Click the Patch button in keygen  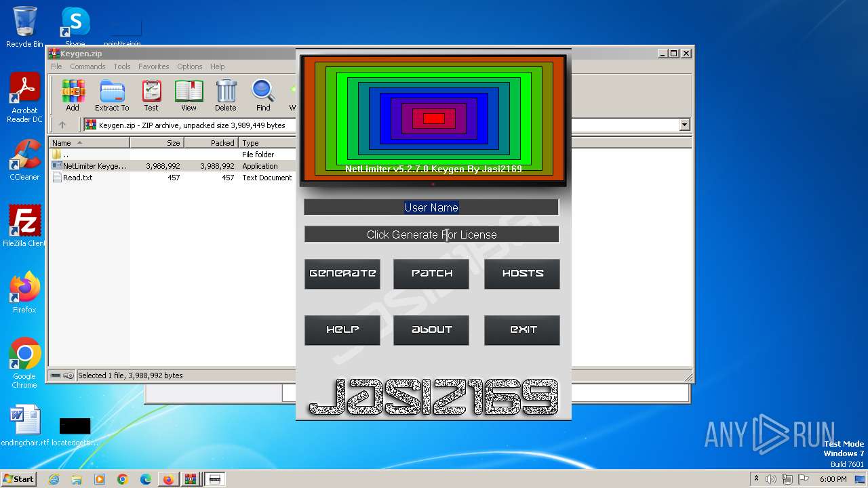click(431, 274)
